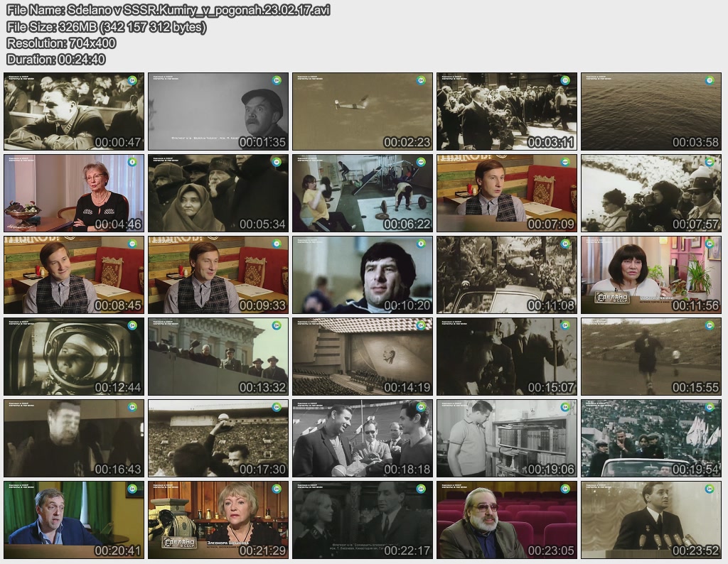Click the Resolution 704x400 text

[61, 43]
